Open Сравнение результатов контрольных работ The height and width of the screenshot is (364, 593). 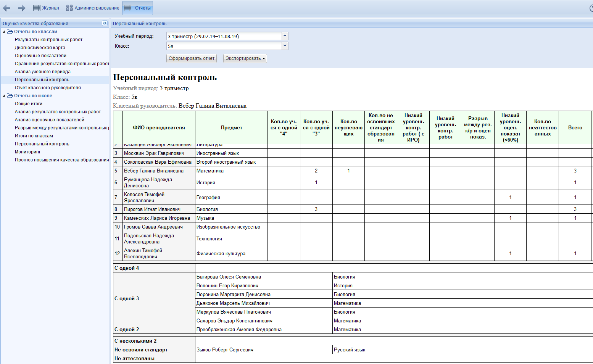point(62,64)
